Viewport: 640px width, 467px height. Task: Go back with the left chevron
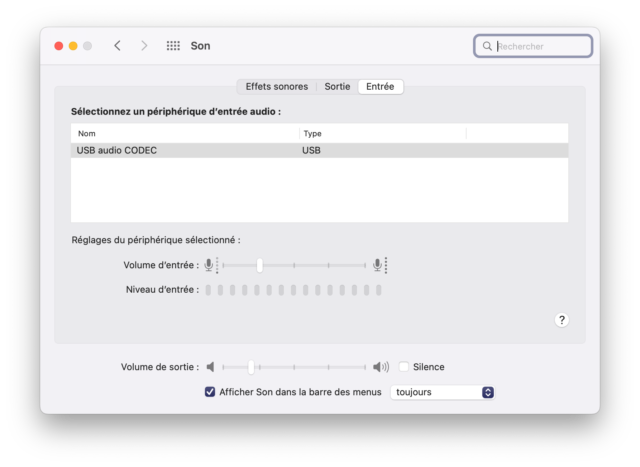point(118,46)
